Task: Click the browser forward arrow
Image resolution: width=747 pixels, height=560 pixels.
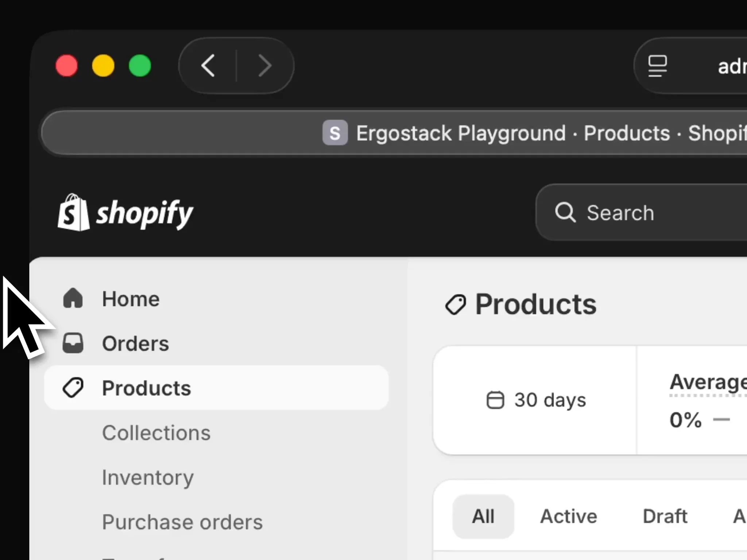Action: click(x=264, y=66)
